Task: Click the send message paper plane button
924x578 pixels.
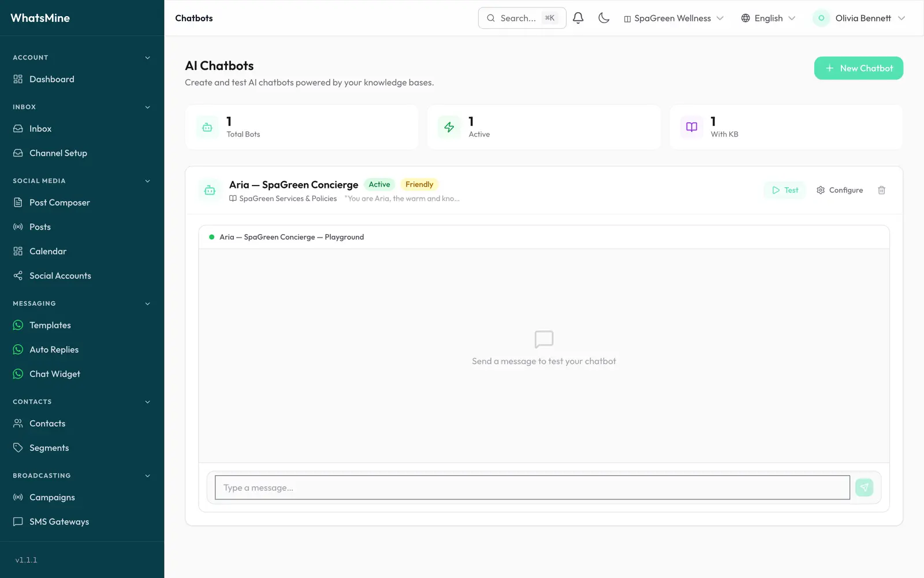Action: [x=864, y=487]
